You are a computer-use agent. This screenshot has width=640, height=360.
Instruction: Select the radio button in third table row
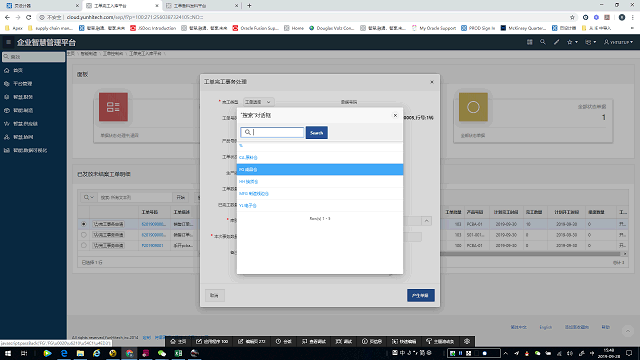pyautogui.click(x=84, y=245)
